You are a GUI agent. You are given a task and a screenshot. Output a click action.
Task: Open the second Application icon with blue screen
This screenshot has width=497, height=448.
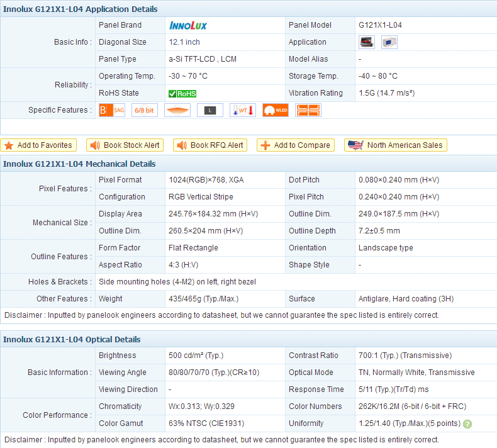[x=389, y=42]
